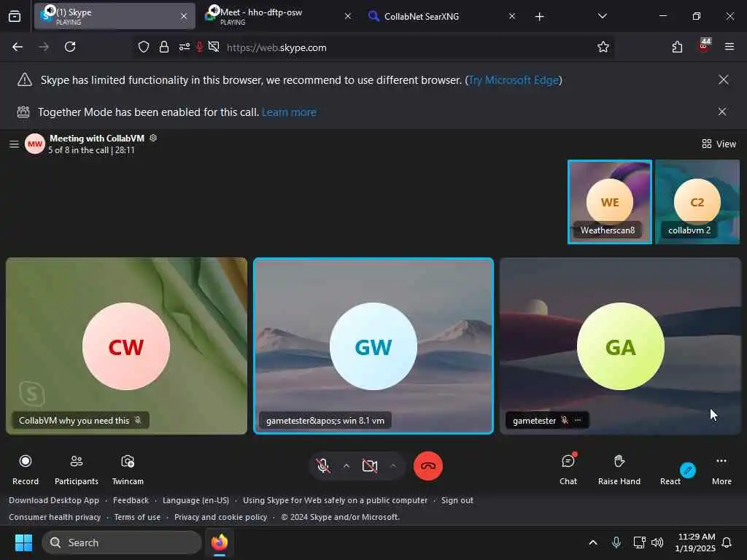Open Terms of use
The height and width of the screenshot is (560, 747).
[x=137, y=517]
